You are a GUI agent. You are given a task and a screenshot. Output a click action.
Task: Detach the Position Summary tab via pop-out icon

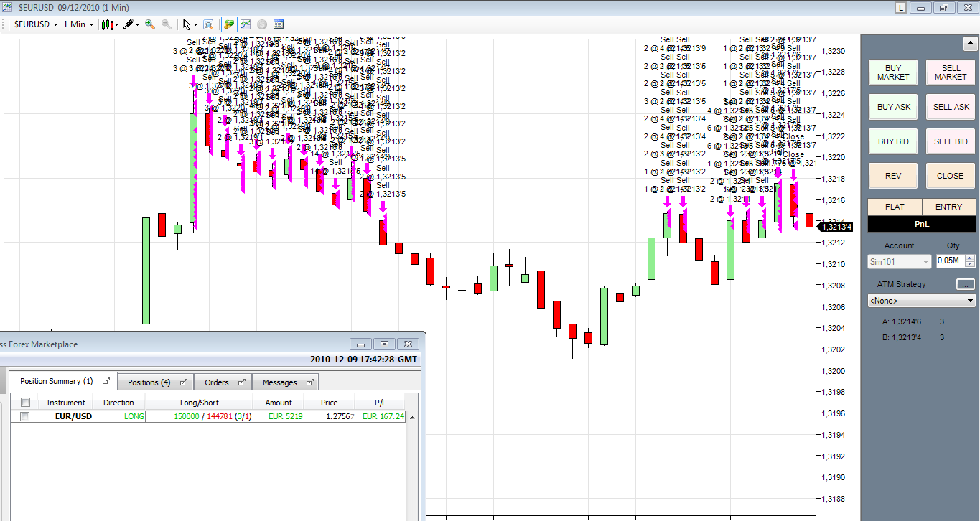point(106,382)
